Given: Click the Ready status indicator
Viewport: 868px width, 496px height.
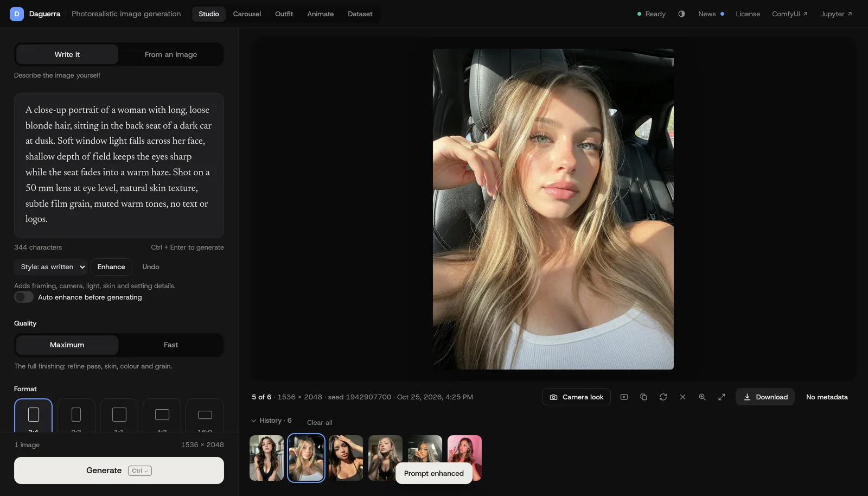Looking at the screenshot, I should 651,14.
